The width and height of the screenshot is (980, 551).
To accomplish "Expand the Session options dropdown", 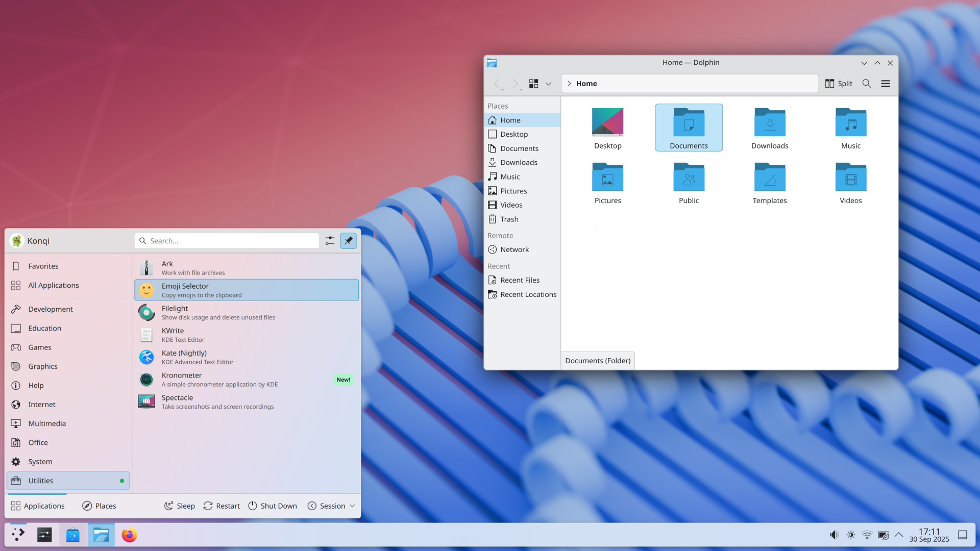I will click(332, 506).
